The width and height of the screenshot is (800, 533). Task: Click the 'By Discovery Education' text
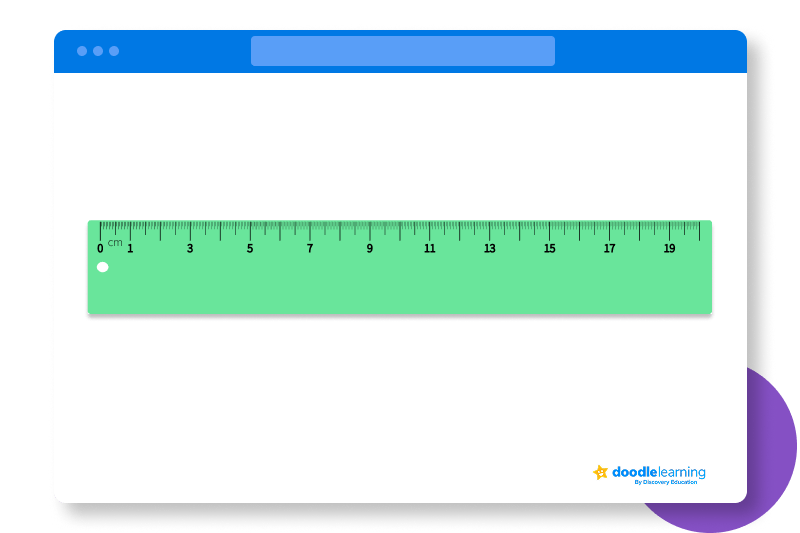tap(666, 483)
